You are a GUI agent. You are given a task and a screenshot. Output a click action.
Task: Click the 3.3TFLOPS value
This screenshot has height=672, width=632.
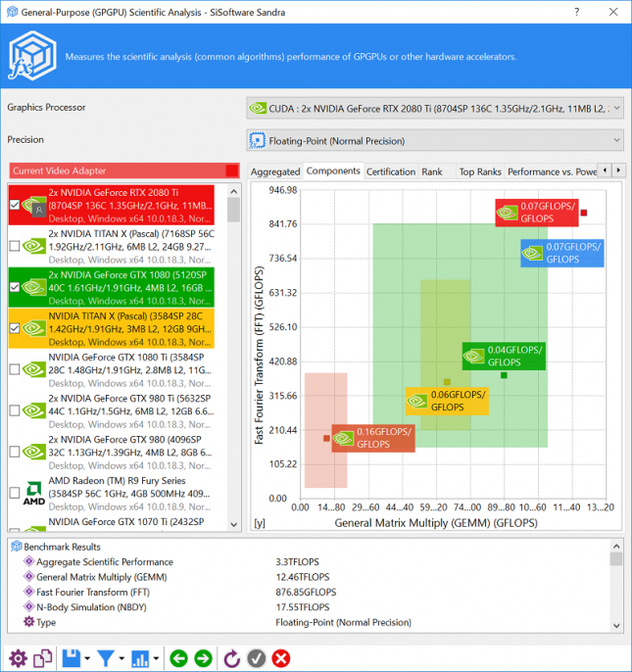pyautogui.click(x=297, y=561)
